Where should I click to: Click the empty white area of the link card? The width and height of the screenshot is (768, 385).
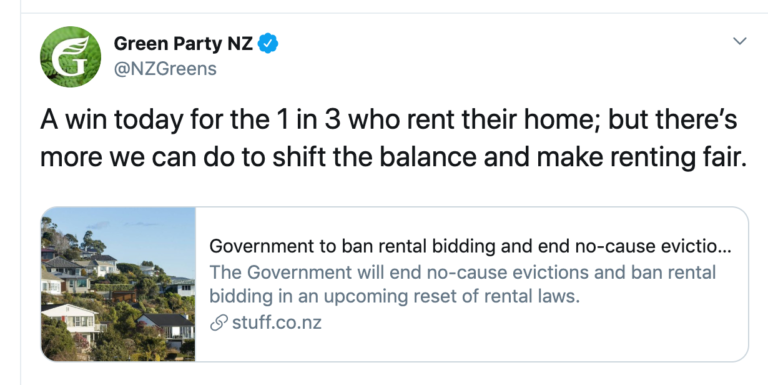tap(539, 338)
